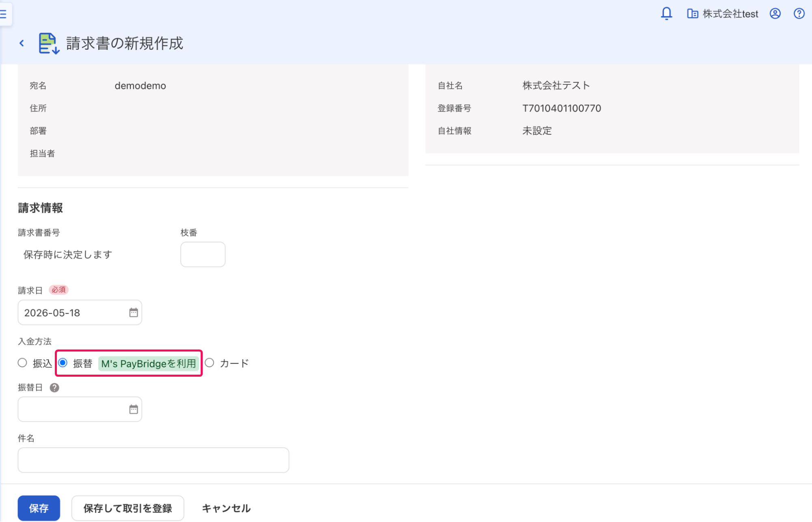The image size is (812, 522).
Task: Select カード payment method
Action: [210, 363]
